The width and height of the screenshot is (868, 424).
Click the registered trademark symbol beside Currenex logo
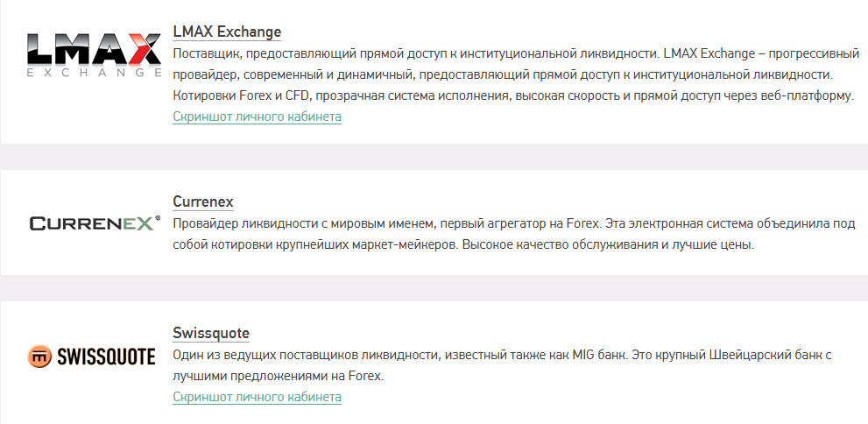(159, 219)
